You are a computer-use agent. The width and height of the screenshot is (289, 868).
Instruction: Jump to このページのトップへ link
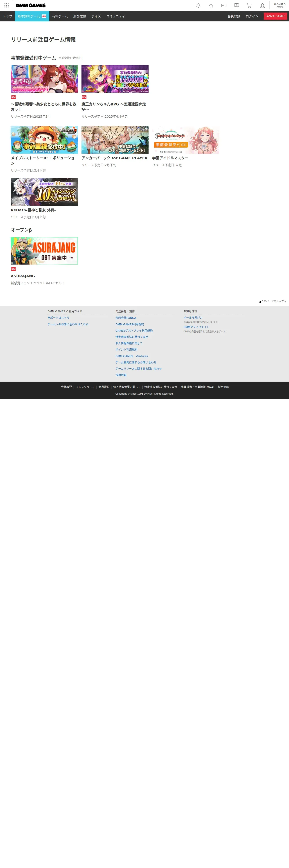[272, 301]
